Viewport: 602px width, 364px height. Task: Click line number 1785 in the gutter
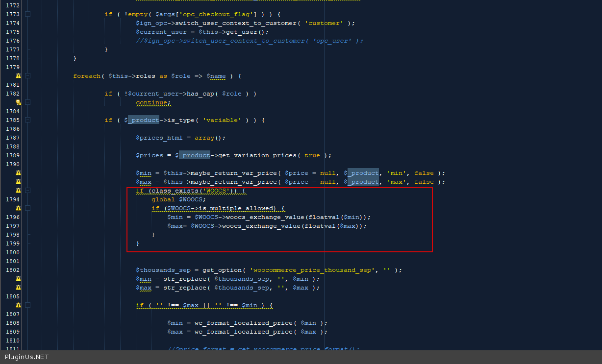pyautogui.click(x=13, y=120)
